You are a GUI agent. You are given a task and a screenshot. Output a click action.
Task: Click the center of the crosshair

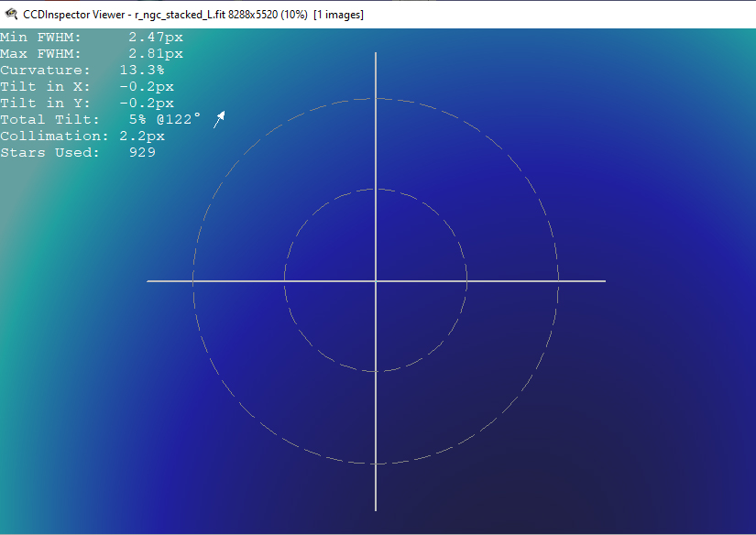[x=376, y=280]
